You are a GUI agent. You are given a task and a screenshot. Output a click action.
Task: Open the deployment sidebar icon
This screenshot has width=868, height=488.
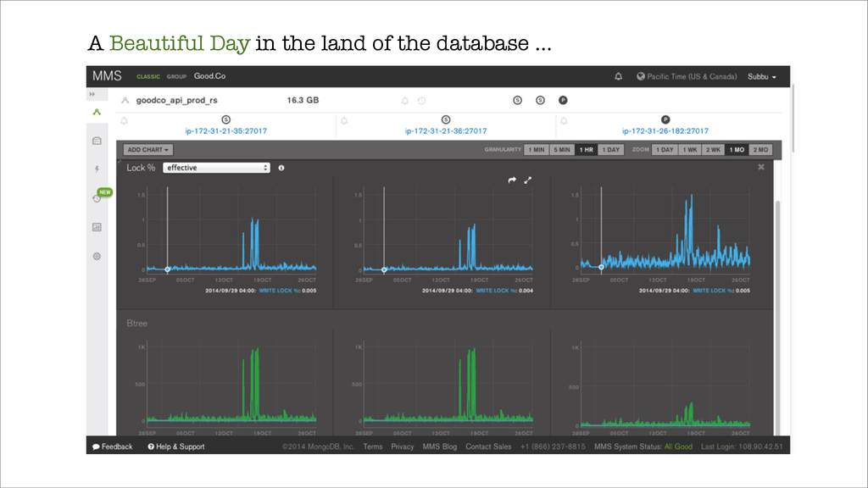[97, 112]
